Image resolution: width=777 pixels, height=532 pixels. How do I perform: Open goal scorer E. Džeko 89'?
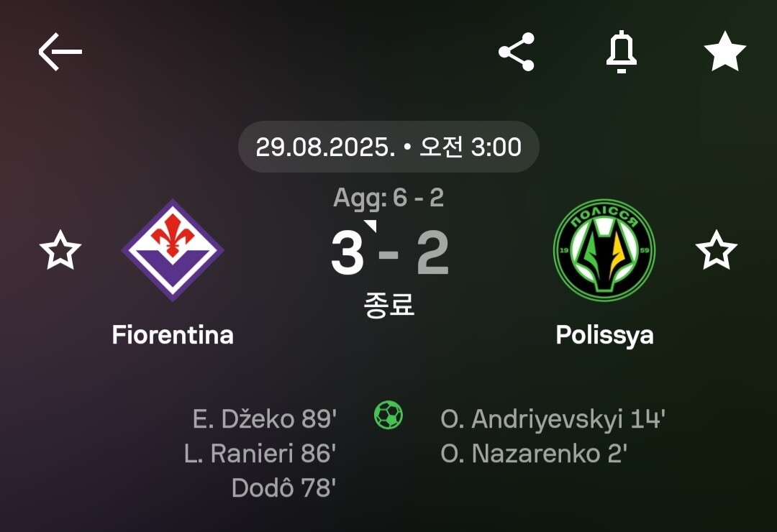pyautogui.click(x=265, y=418)
